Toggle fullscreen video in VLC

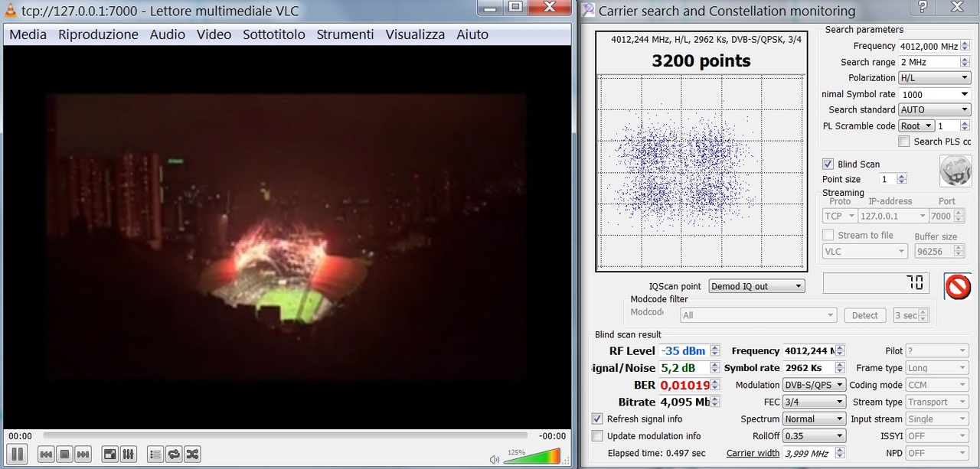[x=110, y=454]
